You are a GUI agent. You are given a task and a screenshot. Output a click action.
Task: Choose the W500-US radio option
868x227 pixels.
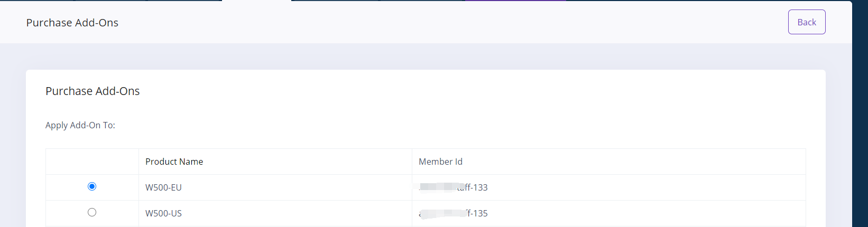point(92,212)
